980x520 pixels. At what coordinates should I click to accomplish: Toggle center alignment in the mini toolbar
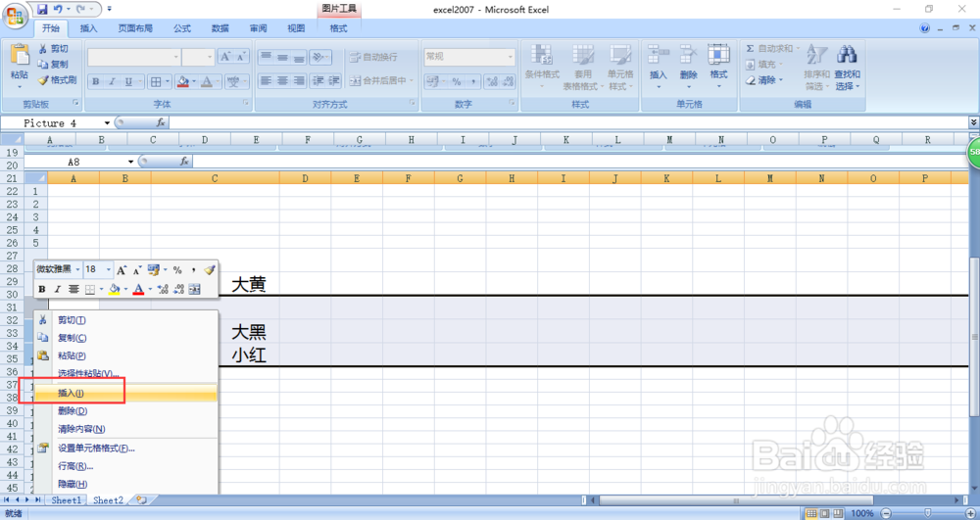pyautogui.click(x=73, y=289)
